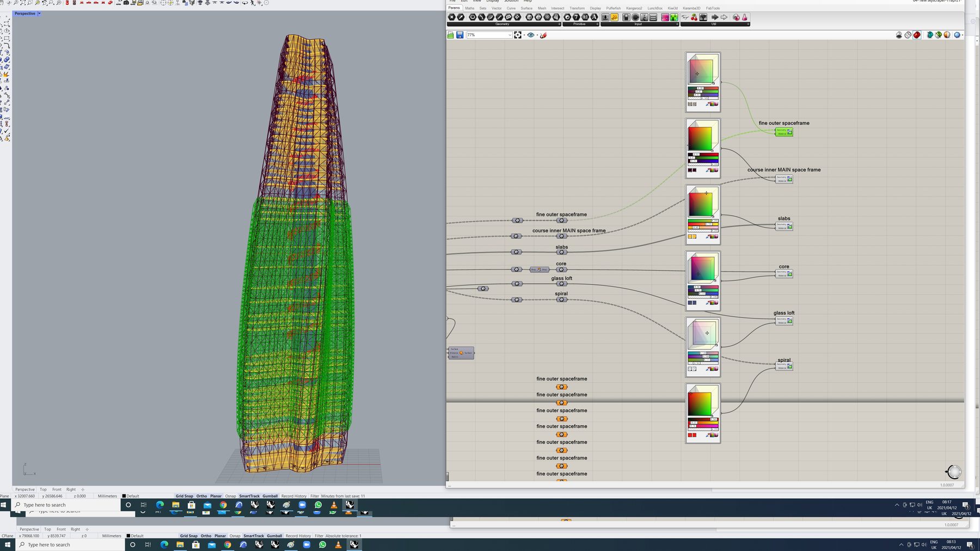This screenshot has height=551, width=980.
Task: Select the rectangle tool in Rhino left toolbar
Action: point(7,38)
